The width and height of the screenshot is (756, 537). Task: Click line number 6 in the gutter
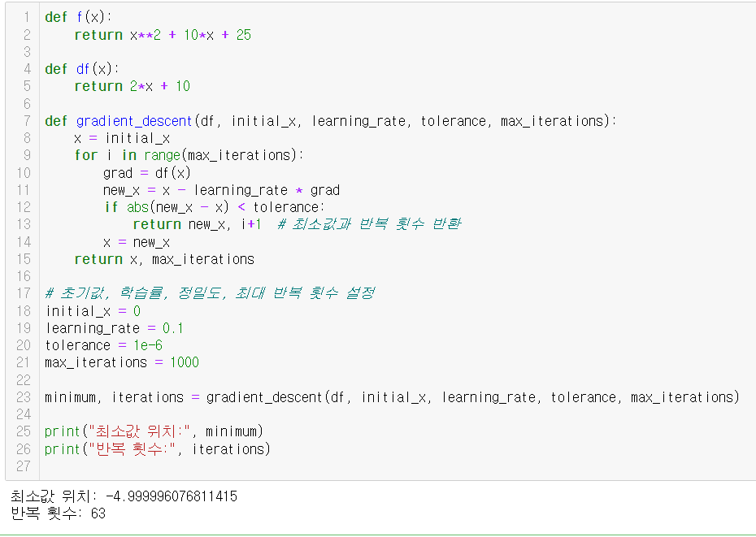pyautogui.click(x=27, y=104)
